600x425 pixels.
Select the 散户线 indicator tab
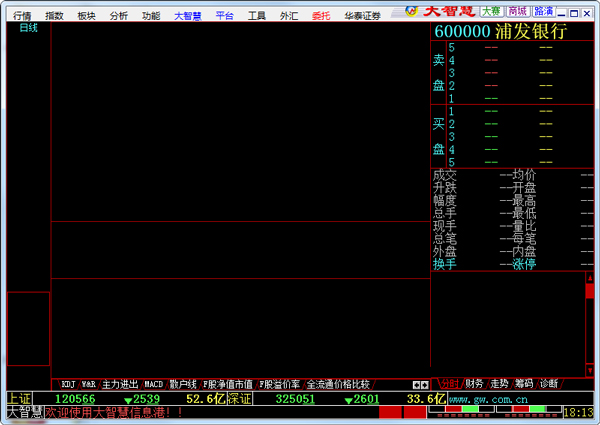[x=183, y=384]
